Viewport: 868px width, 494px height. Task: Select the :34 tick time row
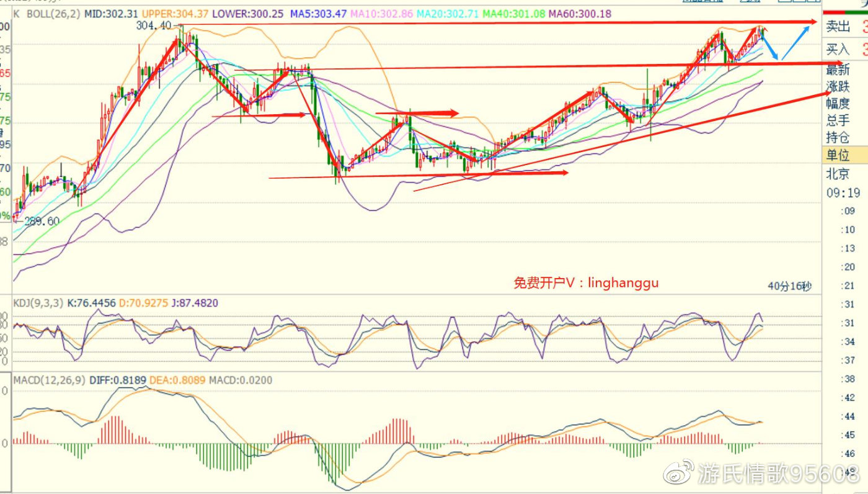848,341
